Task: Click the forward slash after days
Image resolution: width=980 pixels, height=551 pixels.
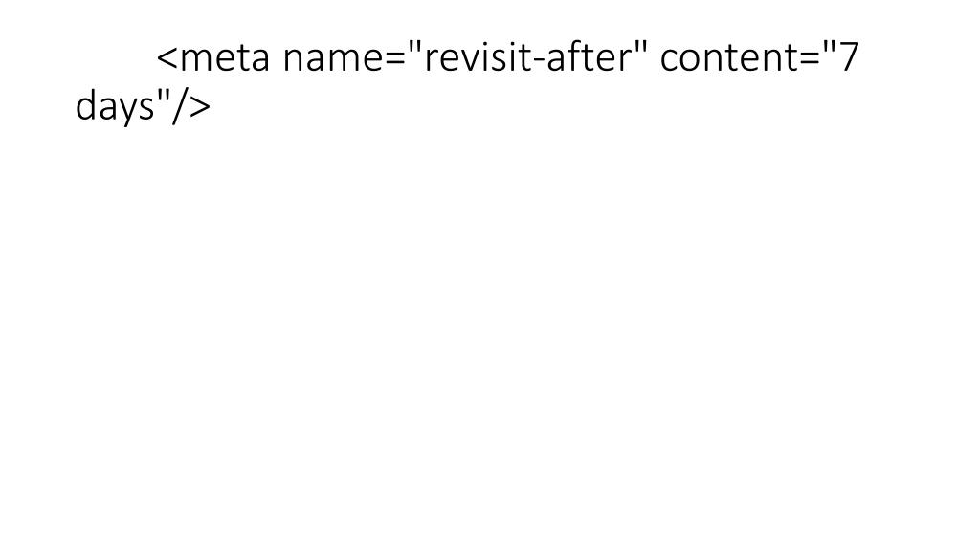Action: [x=179, y=106]
